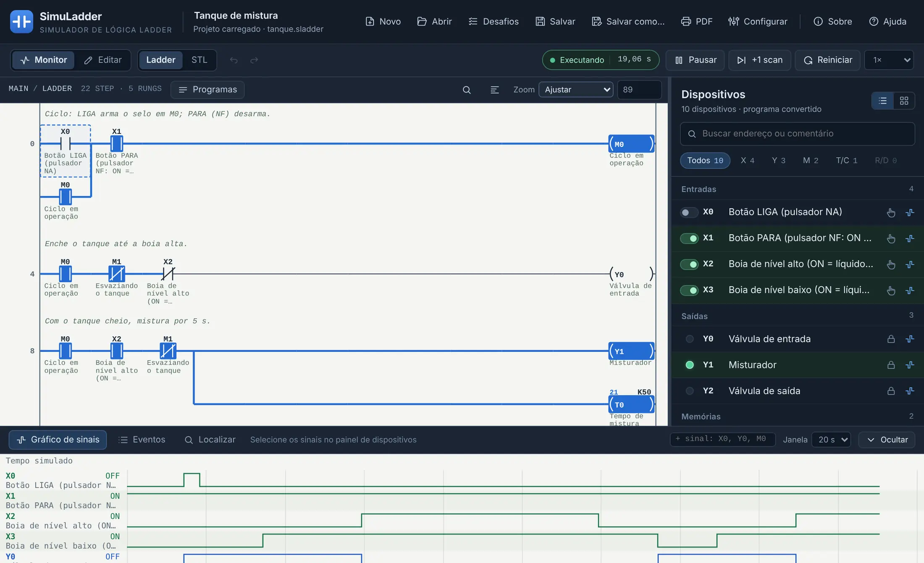Add X1 signal to chart
924x563 pixels.
pyautogui.click(x=910, y=238)
